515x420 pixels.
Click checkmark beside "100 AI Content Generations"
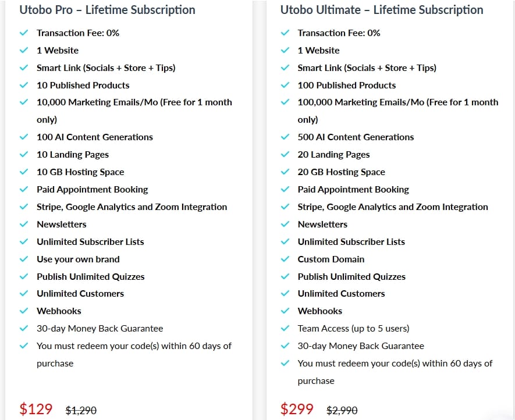24,137
